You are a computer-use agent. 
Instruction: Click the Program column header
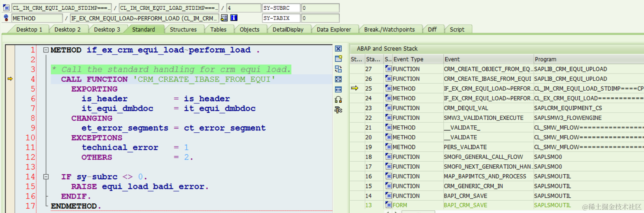589,59
